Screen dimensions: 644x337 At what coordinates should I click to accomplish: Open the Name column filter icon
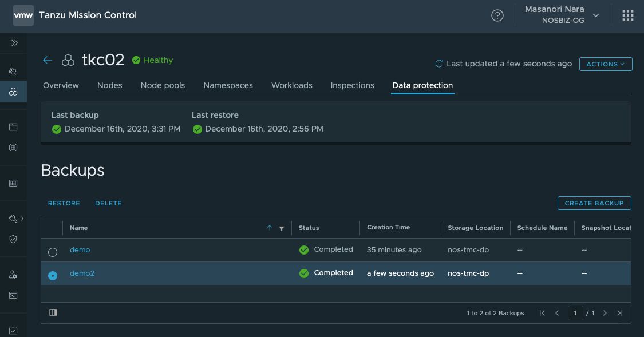coord(281,228)
